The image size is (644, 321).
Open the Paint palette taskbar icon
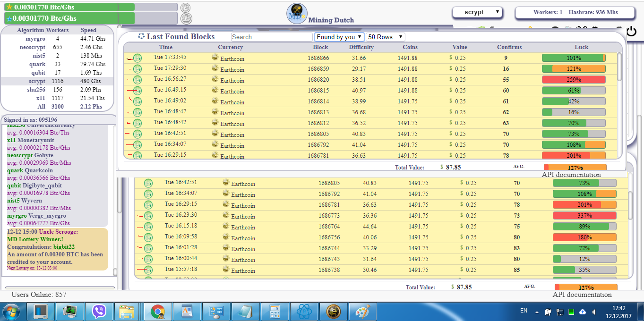click(362, 312)
